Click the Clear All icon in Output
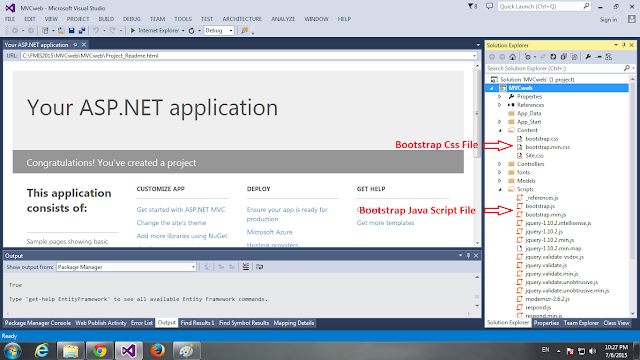The image size is (640, 360). pyautogui.click(x=245, y=267)
